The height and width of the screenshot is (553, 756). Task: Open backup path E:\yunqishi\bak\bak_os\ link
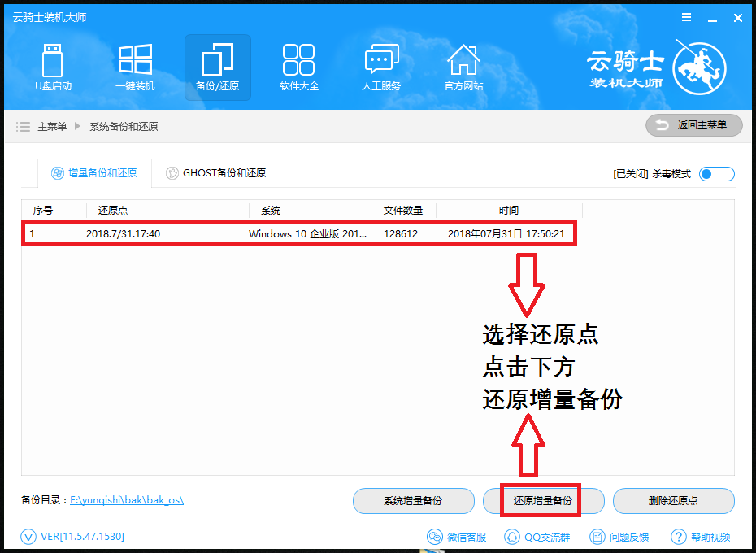[127, 500]
